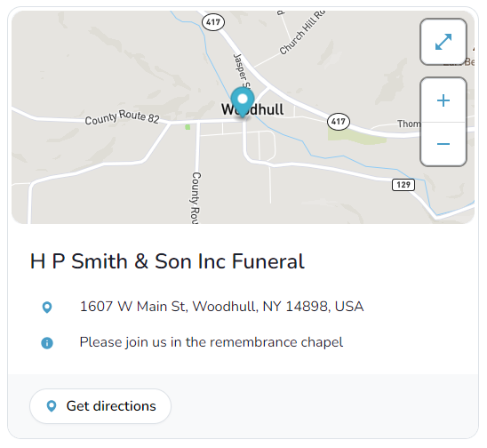487x448 pixels.
Task: Click the address location pin icon
Action: pos(47,308)
